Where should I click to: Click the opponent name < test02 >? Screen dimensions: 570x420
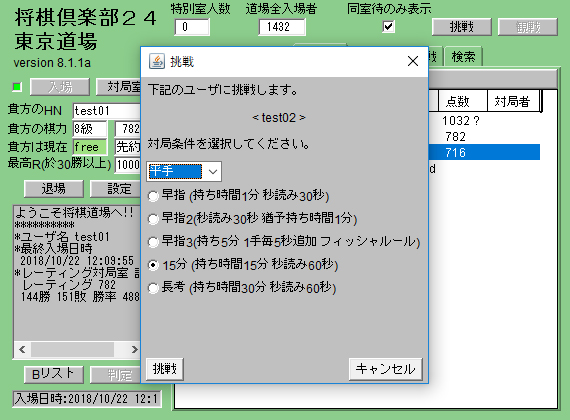tap(279, 117)
